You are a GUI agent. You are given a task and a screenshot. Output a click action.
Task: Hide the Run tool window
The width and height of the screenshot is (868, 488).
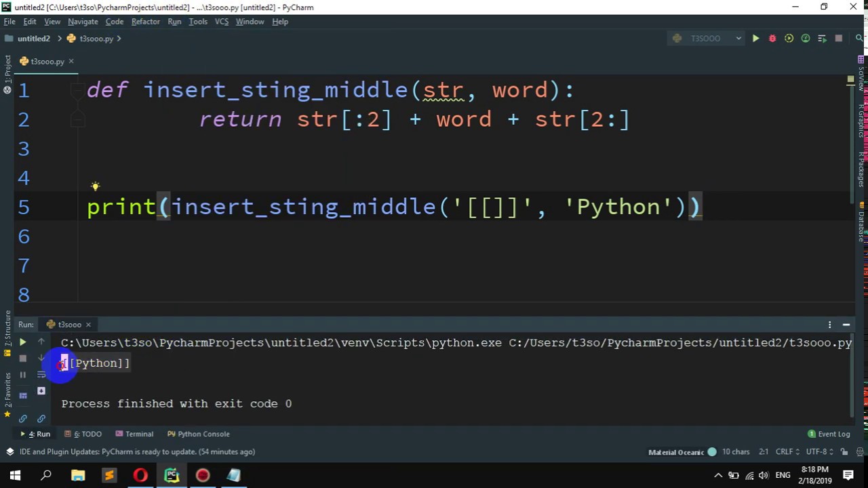tap(846, 325)
